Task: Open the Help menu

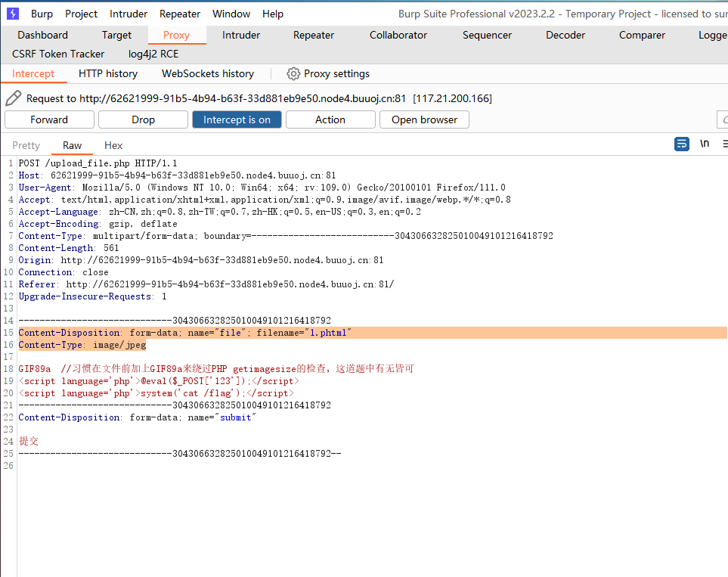Action: 273,14
